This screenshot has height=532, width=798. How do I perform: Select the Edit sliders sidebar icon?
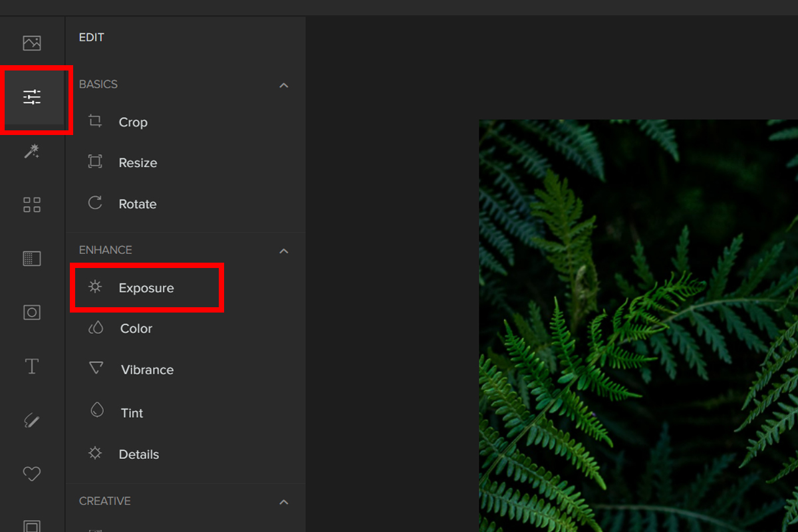click(32, 97)
